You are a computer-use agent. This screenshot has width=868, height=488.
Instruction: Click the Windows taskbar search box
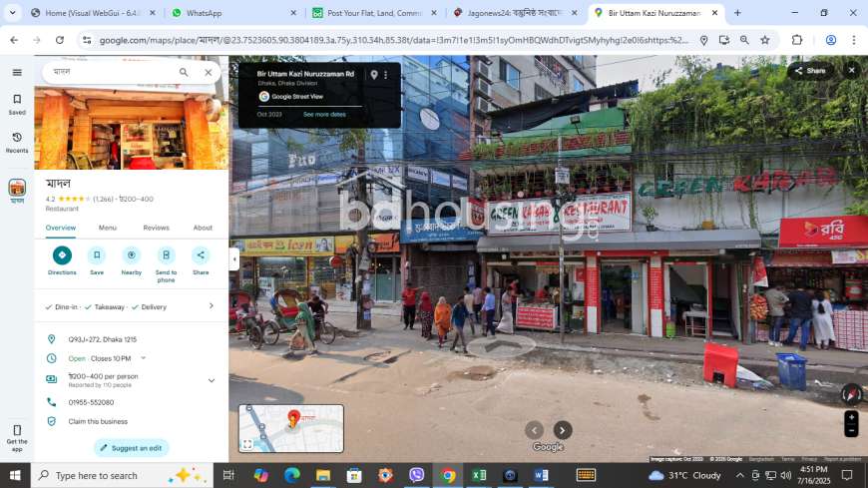pos(122,475)
